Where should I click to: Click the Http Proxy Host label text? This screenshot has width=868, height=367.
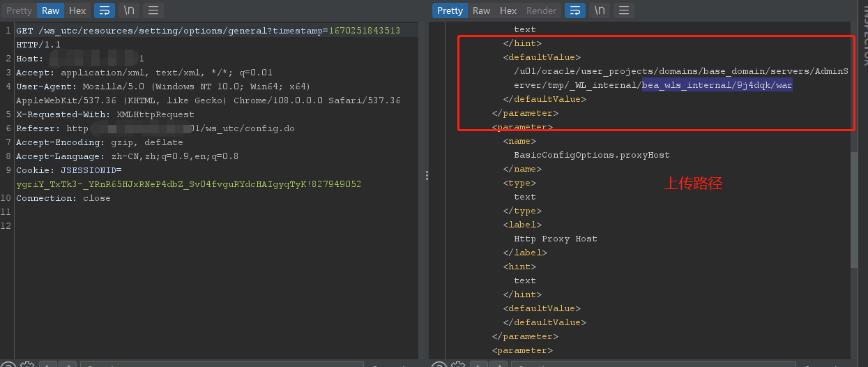(555, 239)
